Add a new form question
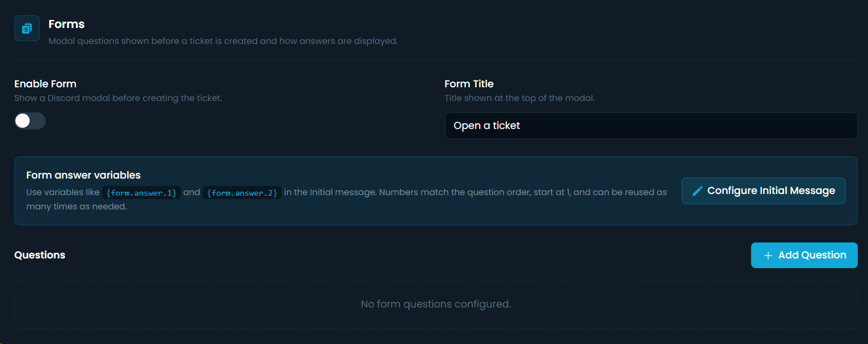The height and width of the screenshot is (344, 868). point(804,255)
